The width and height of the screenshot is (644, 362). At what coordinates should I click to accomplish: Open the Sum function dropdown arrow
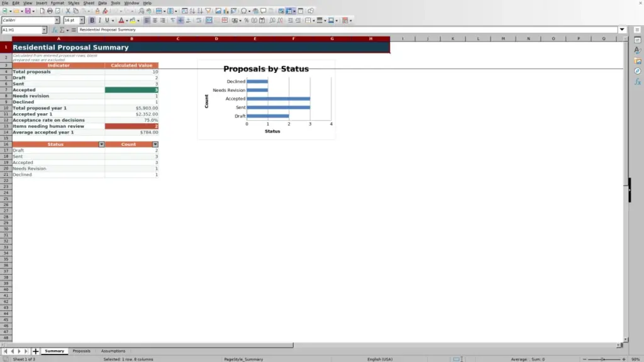point(67,30)
